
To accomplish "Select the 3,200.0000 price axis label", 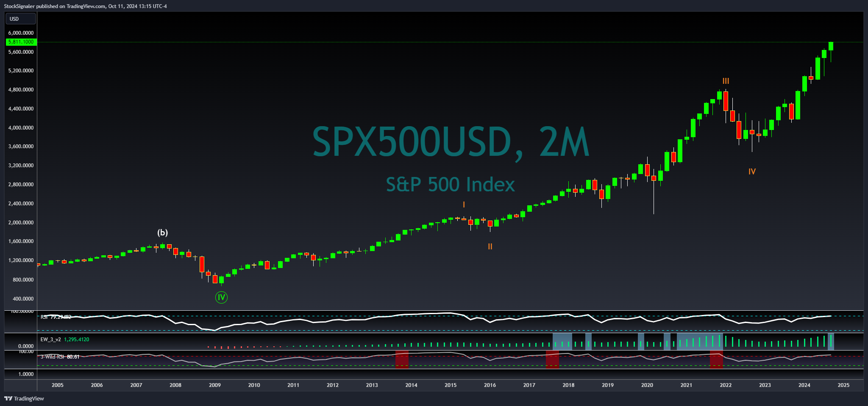I will pyautogui.click(x=21, y=166).
